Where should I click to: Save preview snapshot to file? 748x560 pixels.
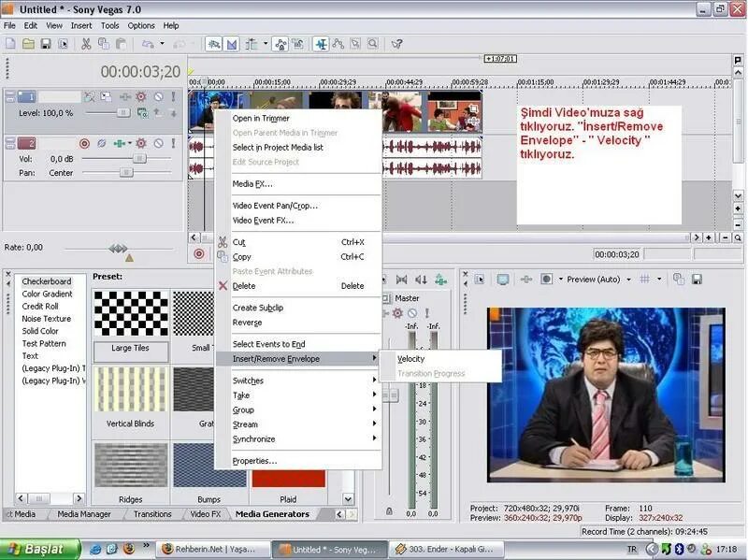point(697,280)
